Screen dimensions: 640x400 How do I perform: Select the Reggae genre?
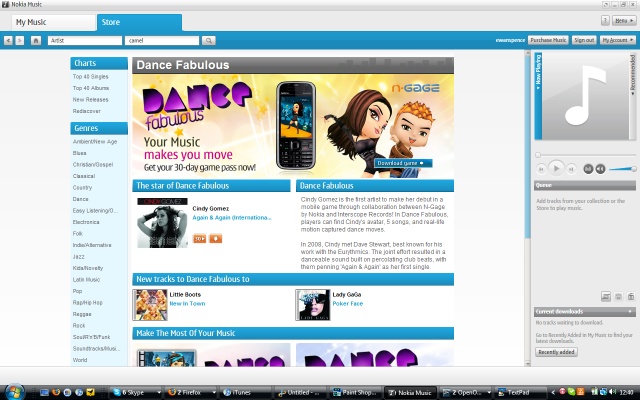[82, 314]
